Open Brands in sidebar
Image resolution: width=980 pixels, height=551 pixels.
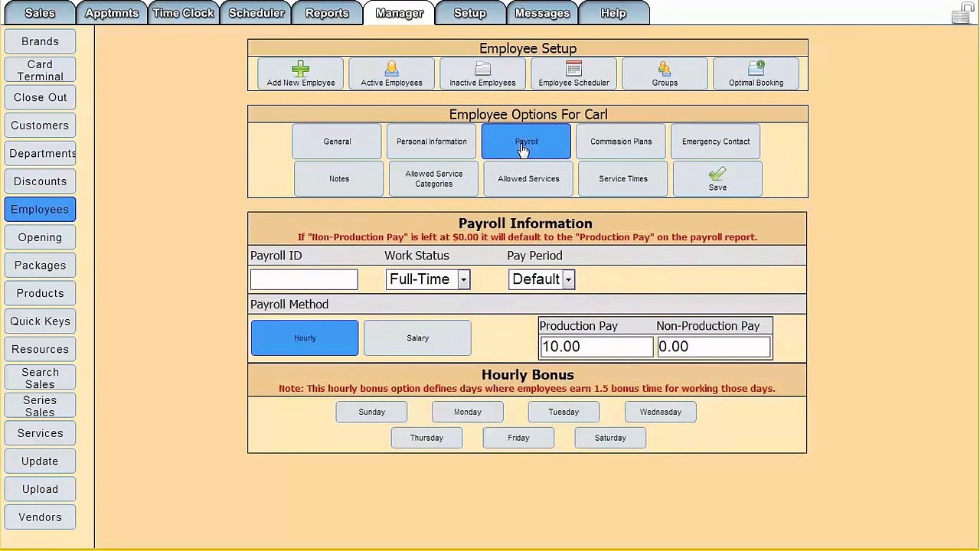[40, 42]
